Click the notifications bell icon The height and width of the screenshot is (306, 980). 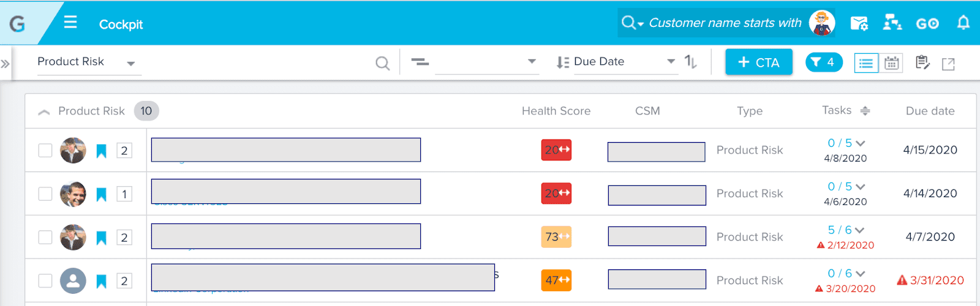tap(963, 23)
